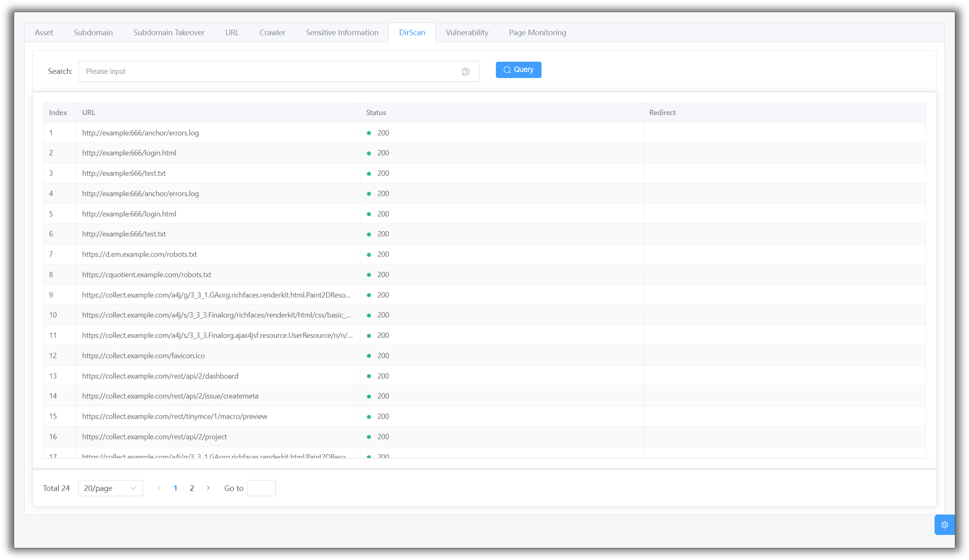Jump to page 2 of results

(x=192, y=488)
